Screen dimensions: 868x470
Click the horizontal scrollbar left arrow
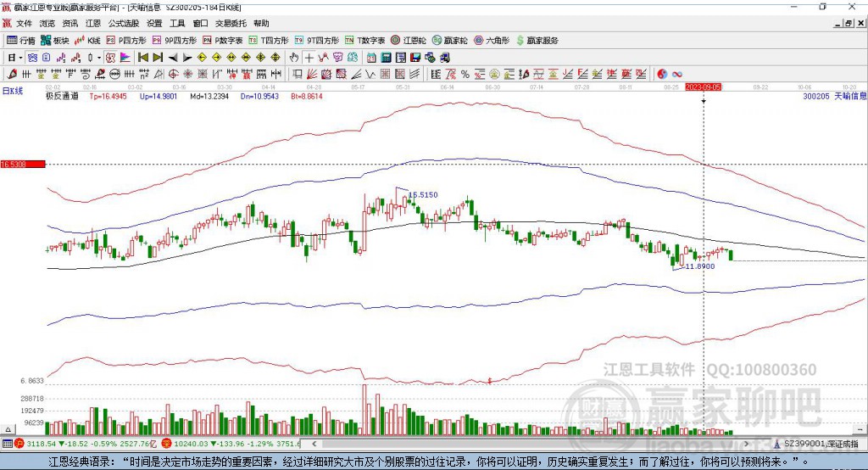(314, 444)
